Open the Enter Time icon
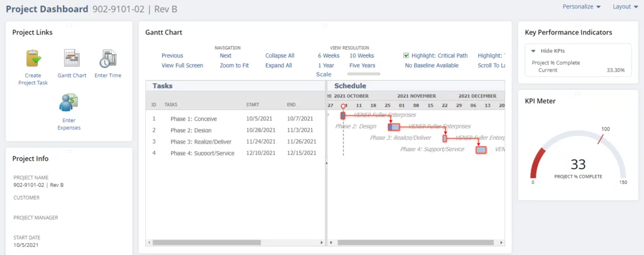Image resolution: width=644 pixels, height=255 pixels. (x=108, y=59)
